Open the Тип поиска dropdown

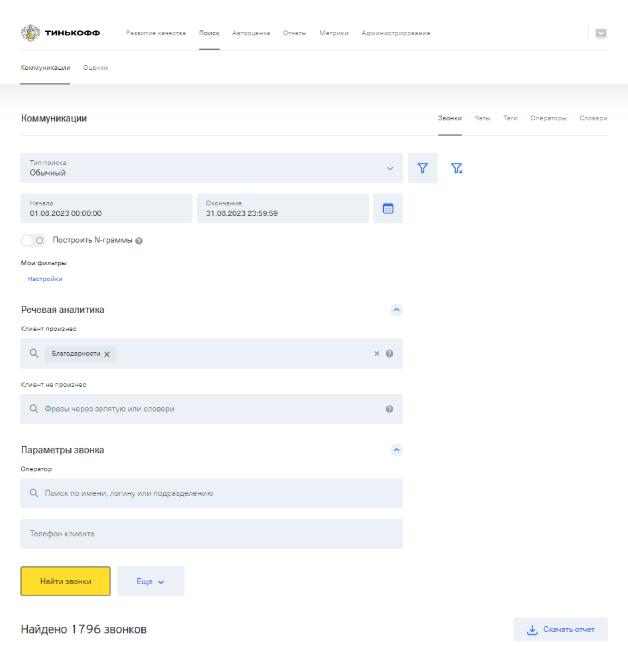pyautogui.click(x=211, y=168)
